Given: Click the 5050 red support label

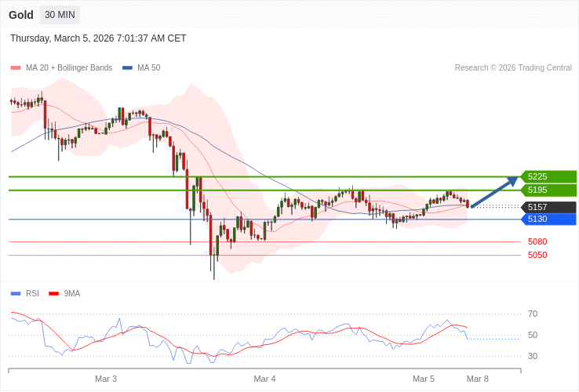Looking at the screenshot, I should (x=537, y=255).
